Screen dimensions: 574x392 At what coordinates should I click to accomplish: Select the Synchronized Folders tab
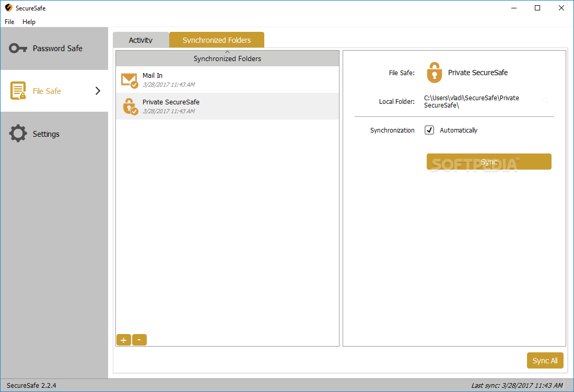217,40
